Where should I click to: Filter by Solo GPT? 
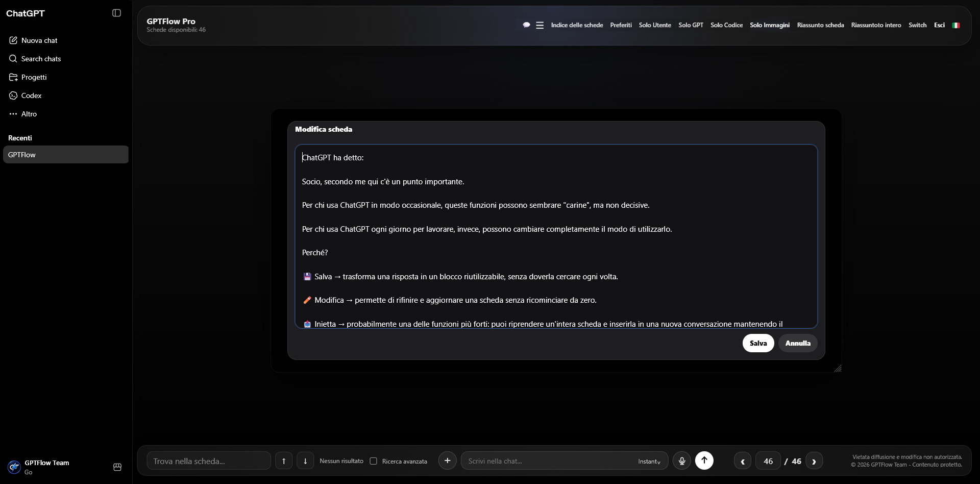[x=691, y=25]
